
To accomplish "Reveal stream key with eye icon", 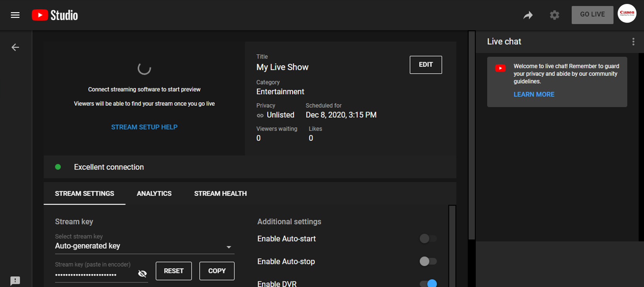I will (143, 274).
